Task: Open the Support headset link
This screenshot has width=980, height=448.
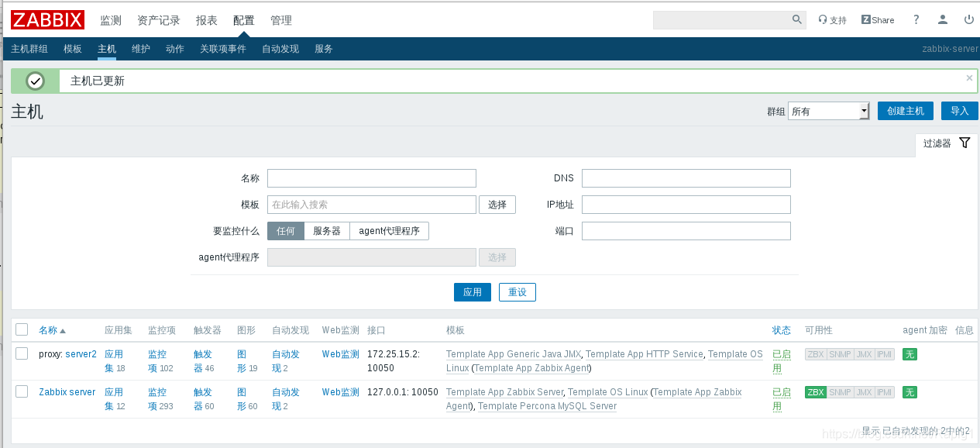Action: pyautogui.click(x=833, y=20)
